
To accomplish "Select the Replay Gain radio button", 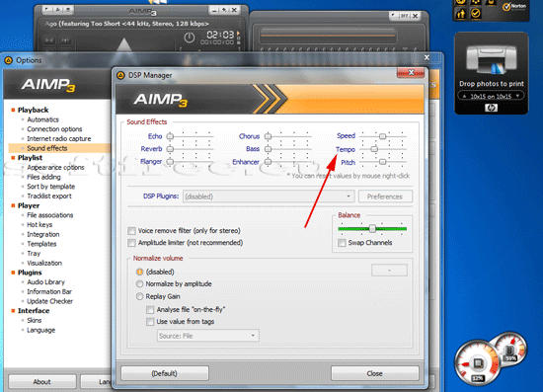I will click(x=139, y=296).
